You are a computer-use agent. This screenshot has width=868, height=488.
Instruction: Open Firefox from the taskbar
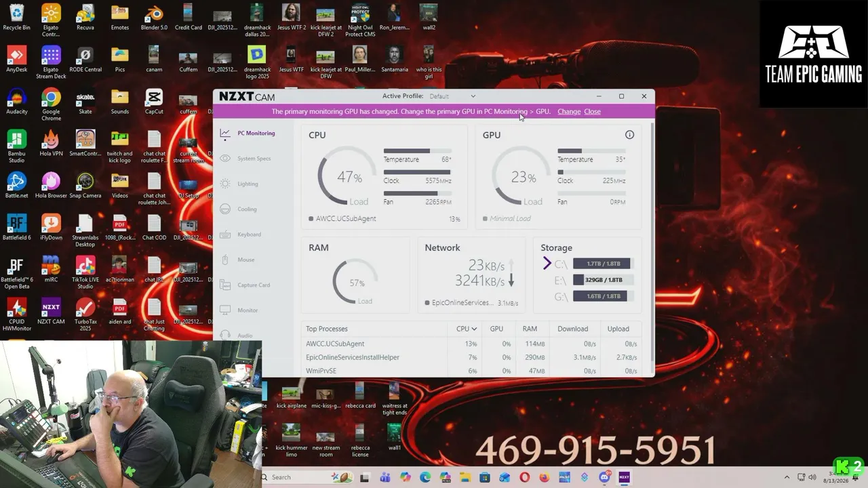click(x=545, y=477)
